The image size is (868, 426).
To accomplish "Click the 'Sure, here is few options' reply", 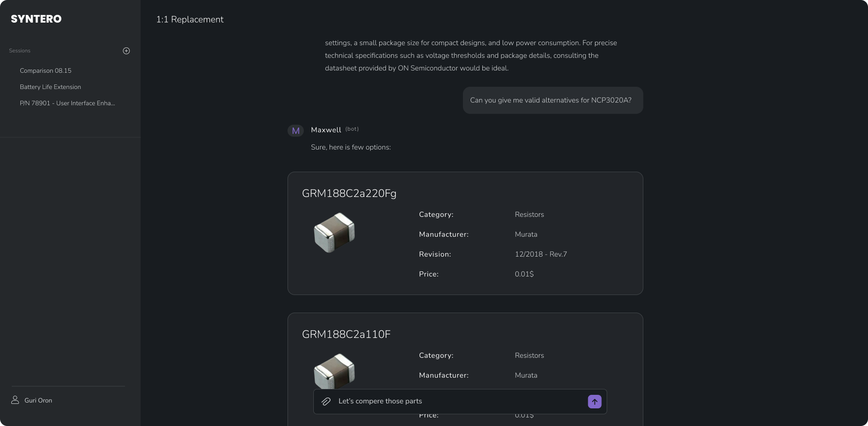I will (351, 147).
